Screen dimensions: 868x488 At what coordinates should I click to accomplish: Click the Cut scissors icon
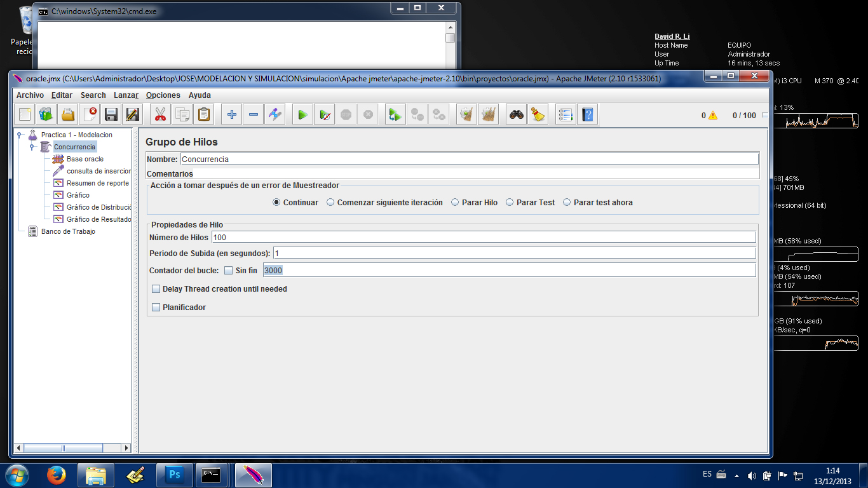click(161, 115)
